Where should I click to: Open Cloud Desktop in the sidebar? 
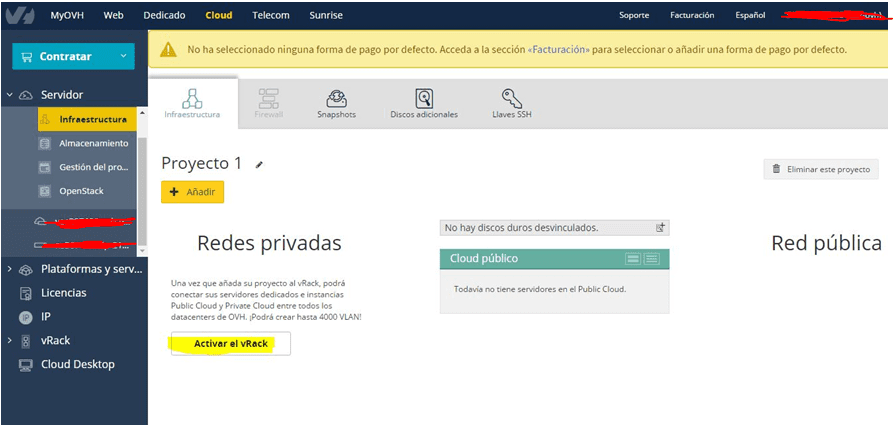[77, 365]
